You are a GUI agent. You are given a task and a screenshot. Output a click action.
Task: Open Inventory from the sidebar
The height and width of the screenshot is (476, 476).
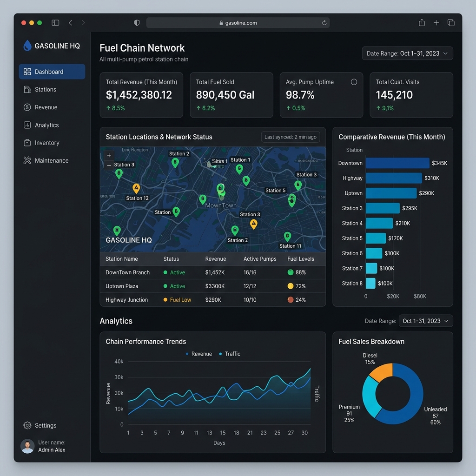point(52,143)
